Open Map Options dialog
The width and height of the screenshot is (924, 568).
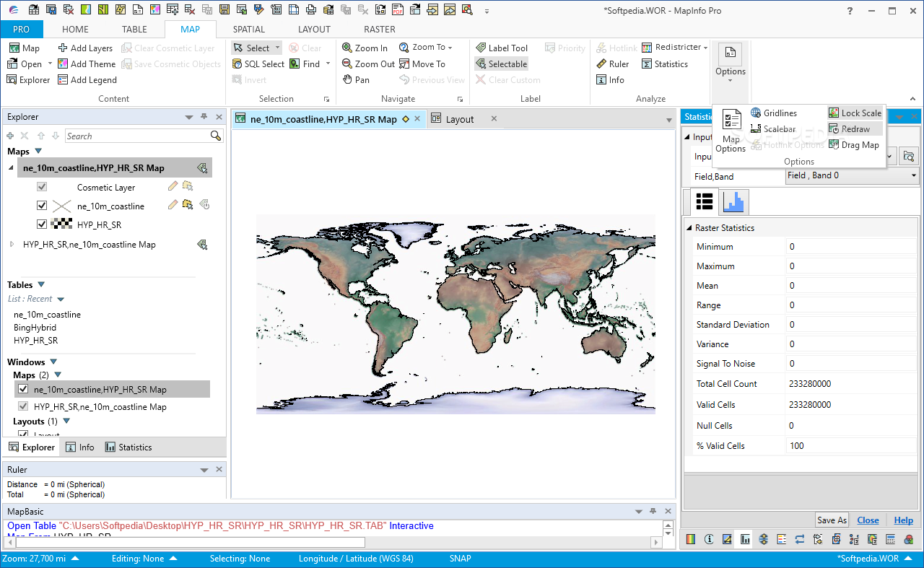coord(731,131)
